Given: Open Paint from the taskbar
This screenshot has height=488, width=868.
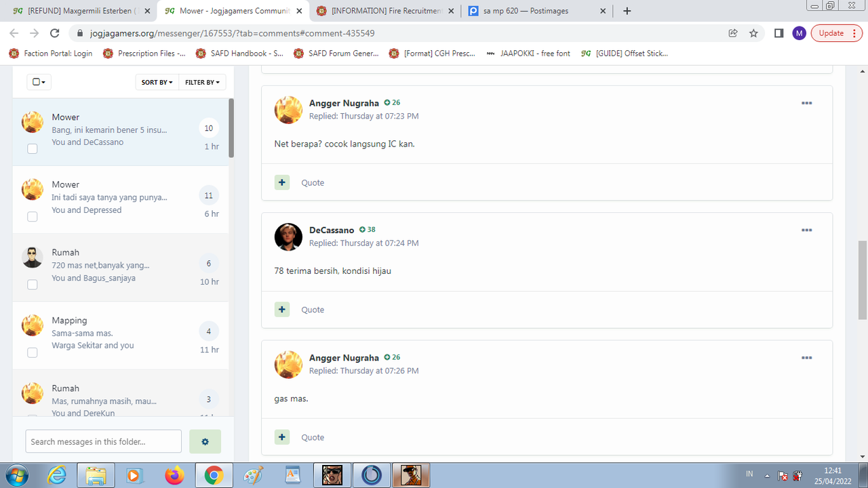Looking at the screenshot, I should (x=253, y=475).
